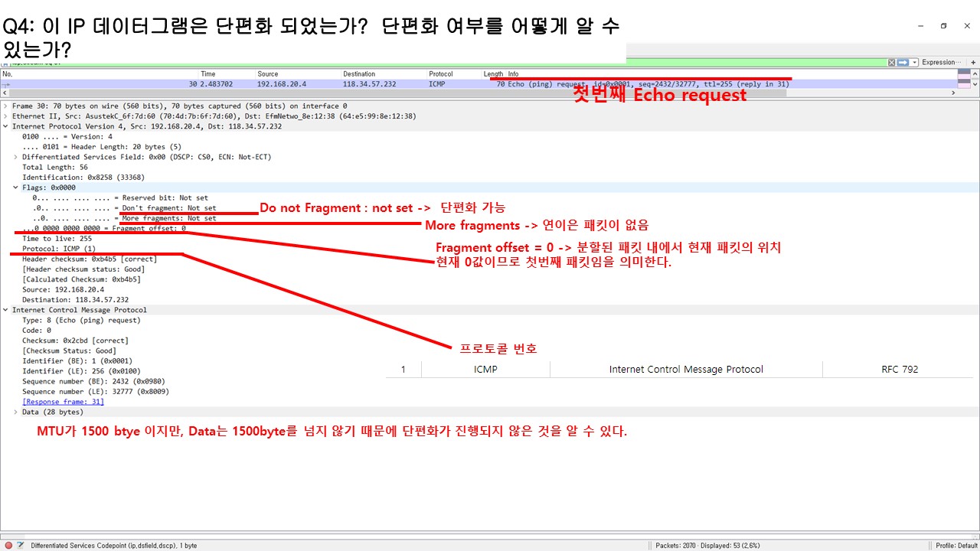
Task: Expand the Ethernet II tree node
Action: click(x=6, y=116)
